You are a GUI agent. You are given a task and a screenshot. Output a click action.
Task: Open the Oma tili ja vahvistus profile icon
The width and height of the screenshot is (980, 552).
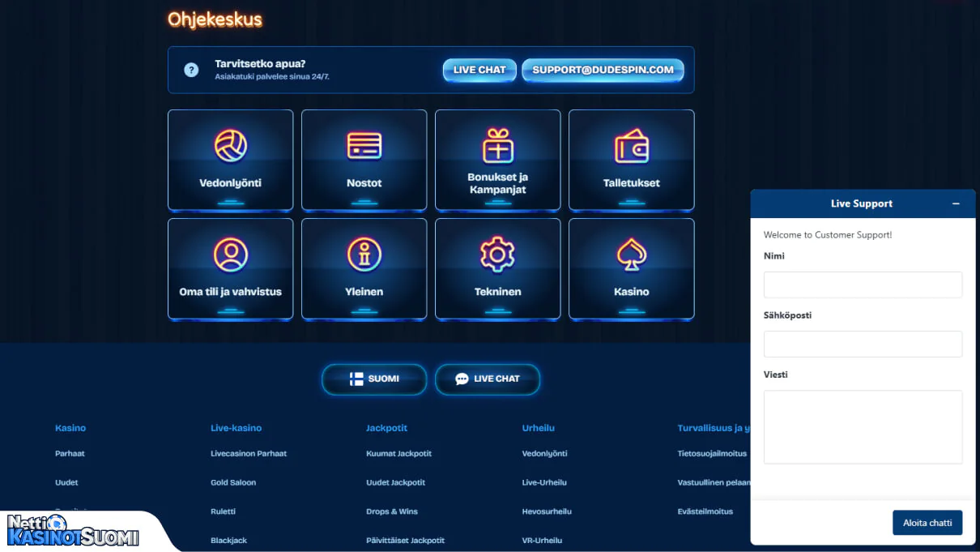[231, 255]
